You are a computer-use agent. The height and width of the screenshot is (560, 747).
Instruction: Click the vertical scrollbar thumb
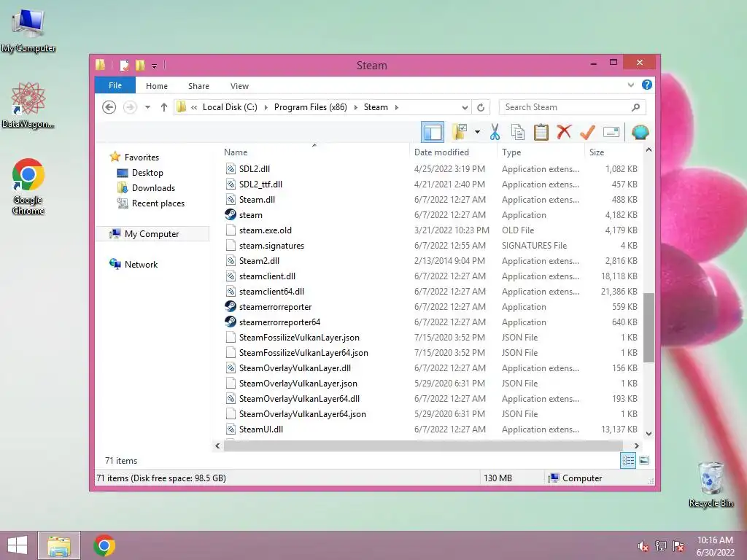pos(649,327)
